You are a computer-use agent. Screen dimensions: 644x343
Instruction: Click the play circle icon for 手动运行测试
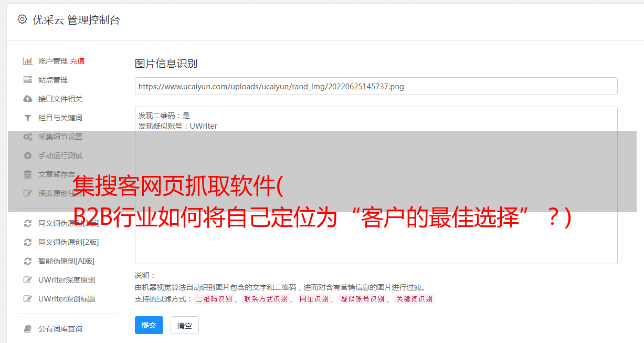(x=28, y=155)
